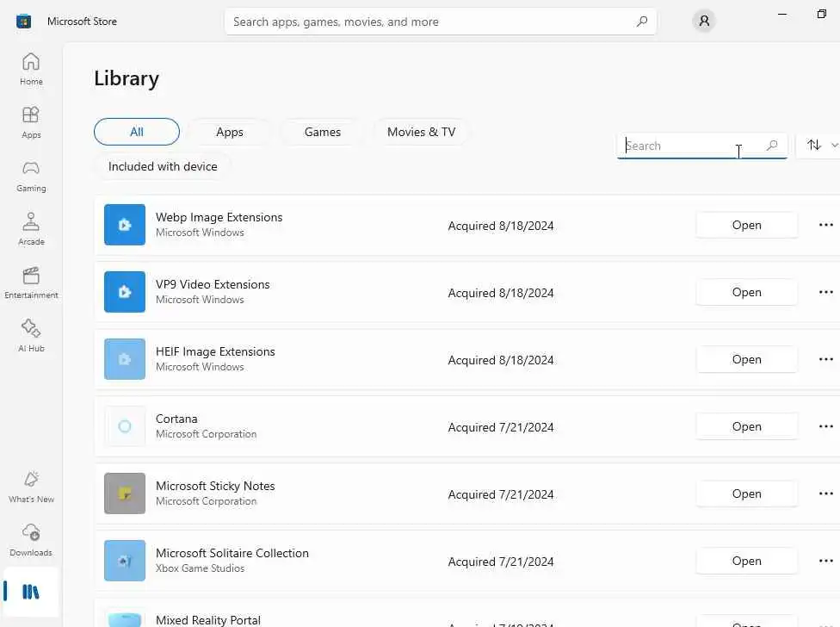Select the Movies & TV filter
840x627 pixels.
click(x=421, y=132)
